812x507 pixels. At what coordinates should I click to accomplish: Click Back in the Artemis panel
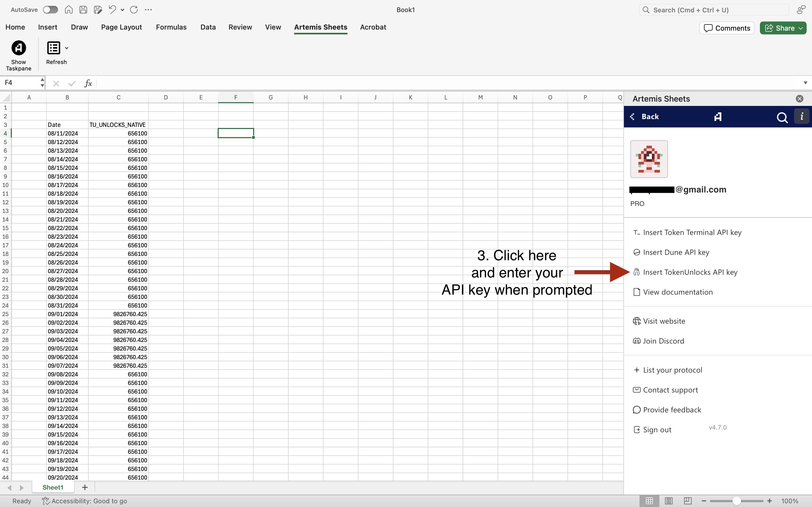644,117
